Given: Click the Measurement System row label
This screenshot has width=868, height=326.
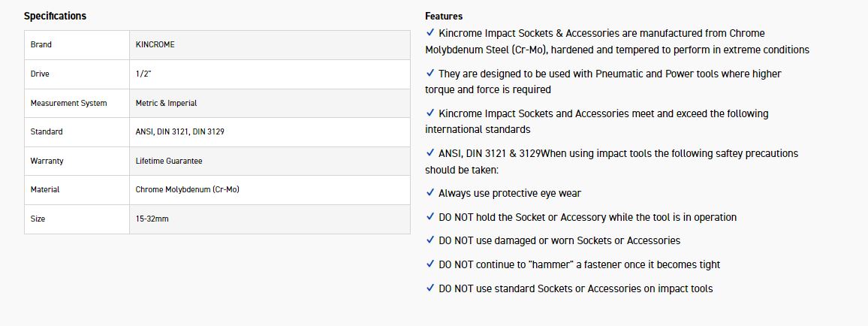Looking at the screenshot, I should click(68, 103).
